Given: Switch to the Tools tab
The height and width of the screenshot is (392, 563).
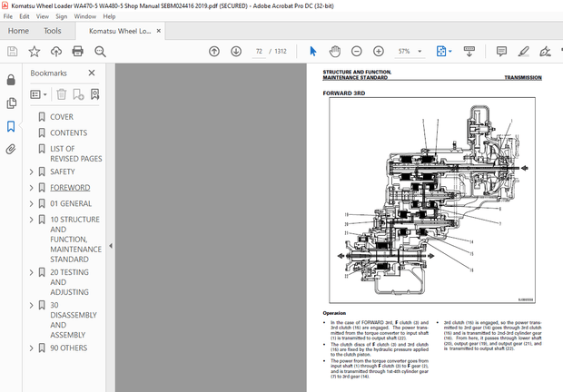Looking at the screenshot, I should pyautogui.click(x=53, y=31).
